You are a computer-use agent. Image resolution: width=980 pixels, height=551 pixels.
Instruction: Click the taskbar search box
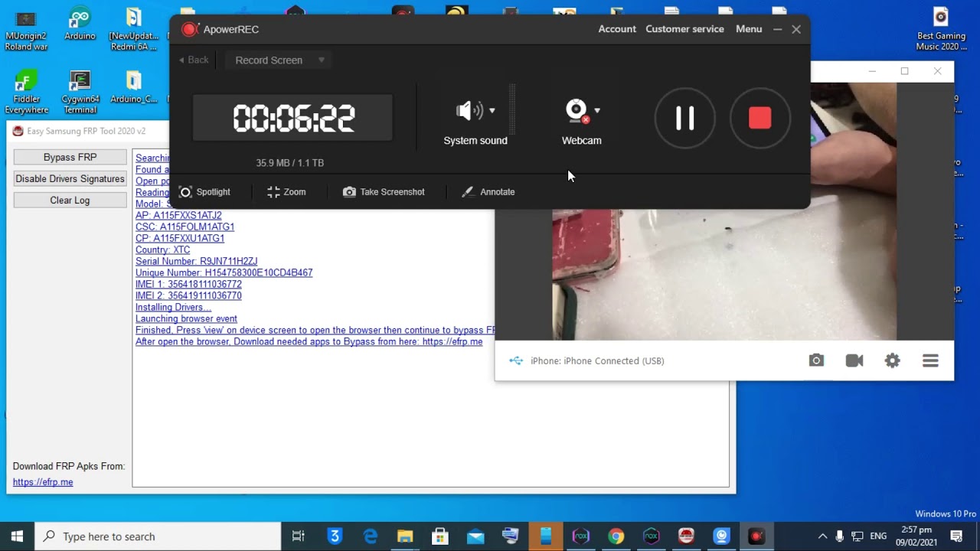158,536
